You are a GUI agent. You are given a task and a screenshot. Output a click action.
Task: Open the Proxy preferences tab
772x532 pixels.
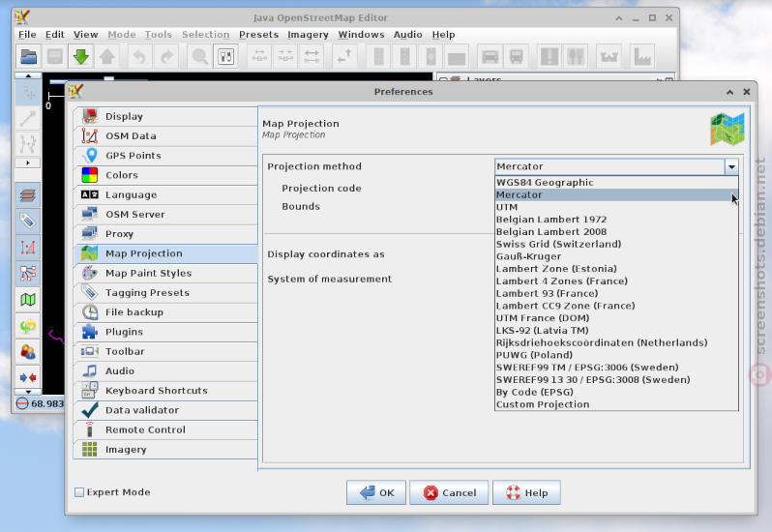166,234
